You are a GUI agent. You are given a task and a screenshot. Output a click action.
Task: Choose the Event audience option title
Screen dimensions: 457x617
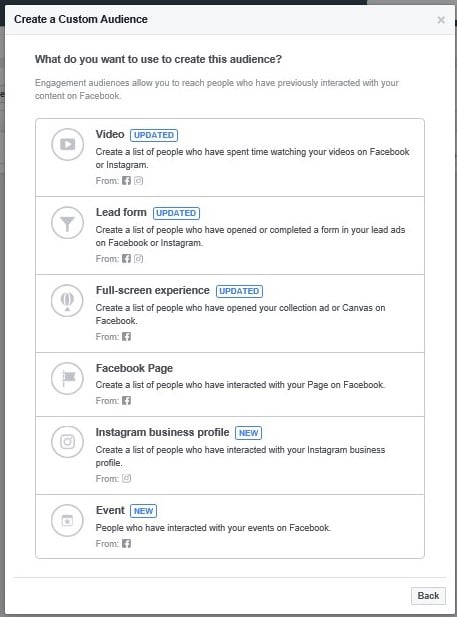pyautogui.click(x=110, y=510)
